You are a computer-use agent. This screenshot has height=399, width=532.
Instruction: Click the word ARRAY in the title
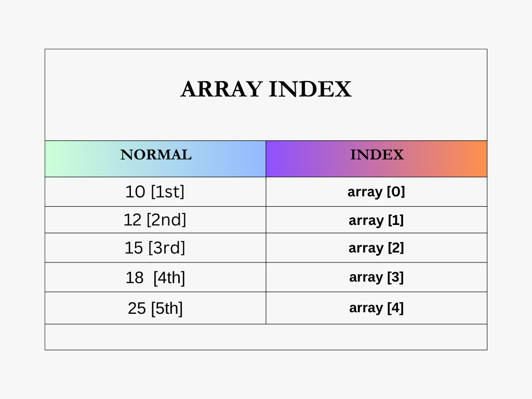click(221, 89)
